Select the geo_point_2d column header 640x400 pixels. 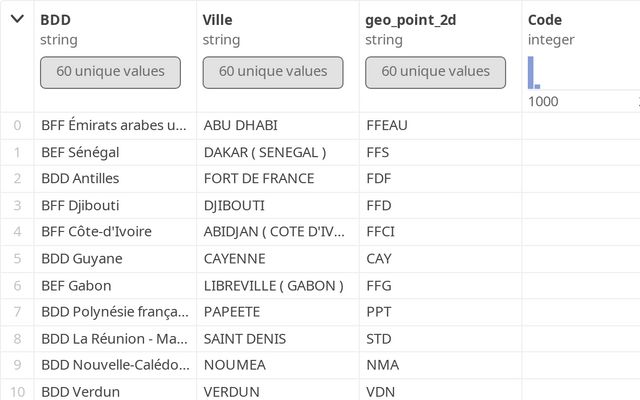(411, 20)
